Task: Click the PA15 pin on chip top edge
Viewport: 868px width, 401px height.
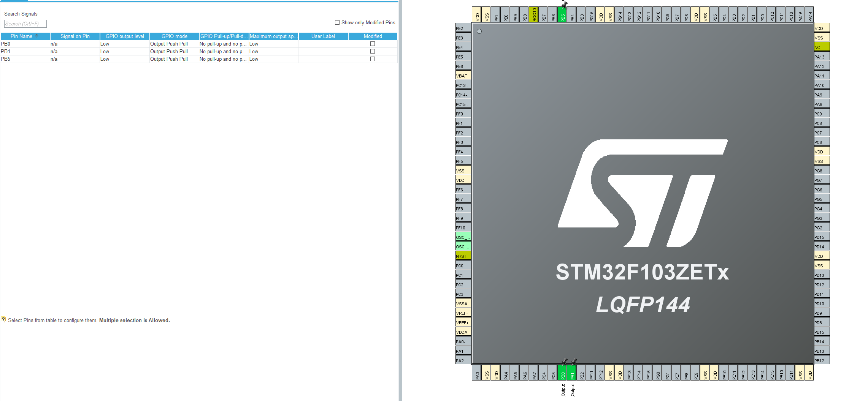Action: (x=800, y=14)
